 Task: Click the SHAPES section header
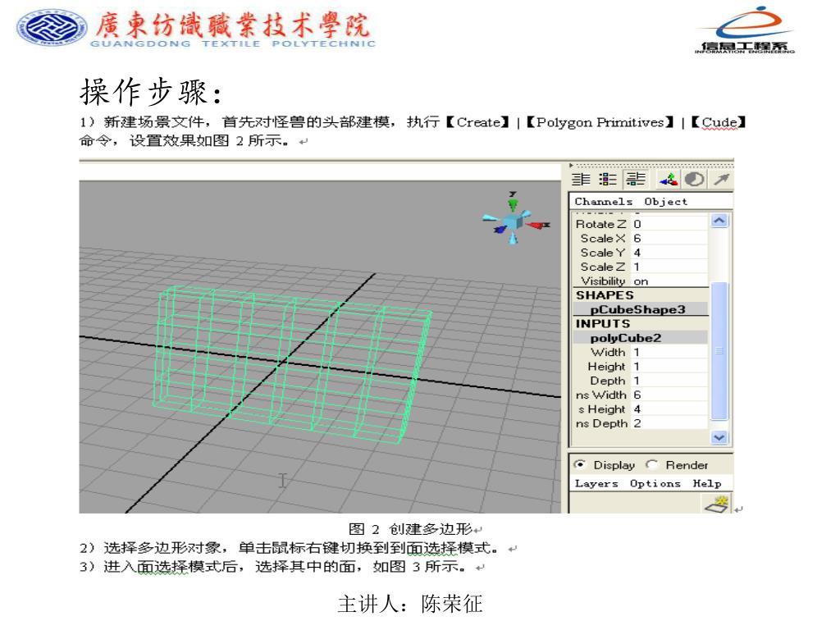(605, 295)
